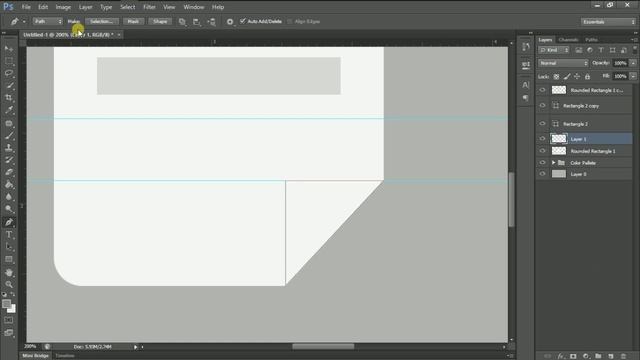Open the layer filter Kind dropdown
Viewport: 640px width, 360px height.
(554, 50)
